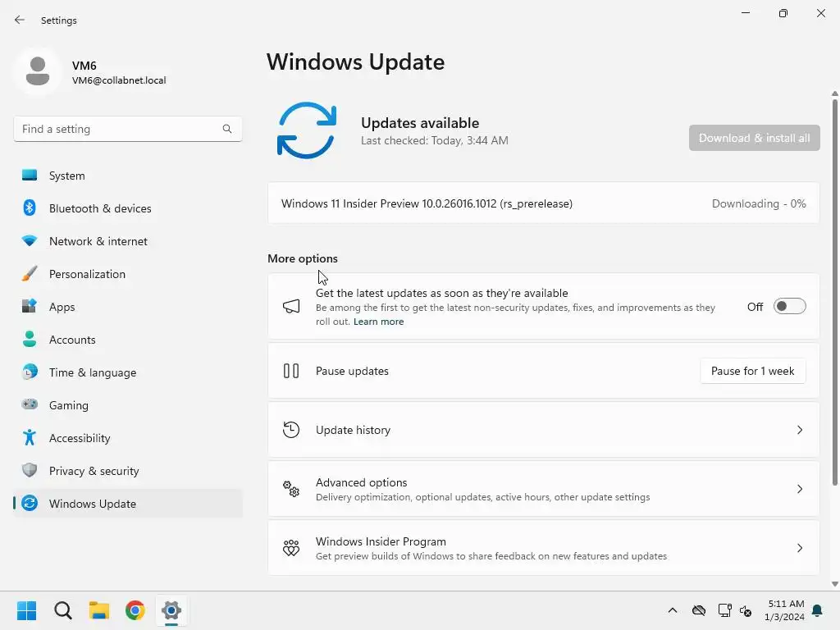840x630 pixels.
Task: Click the Settings gear in taskbar
Action: (x=171, y=610)
